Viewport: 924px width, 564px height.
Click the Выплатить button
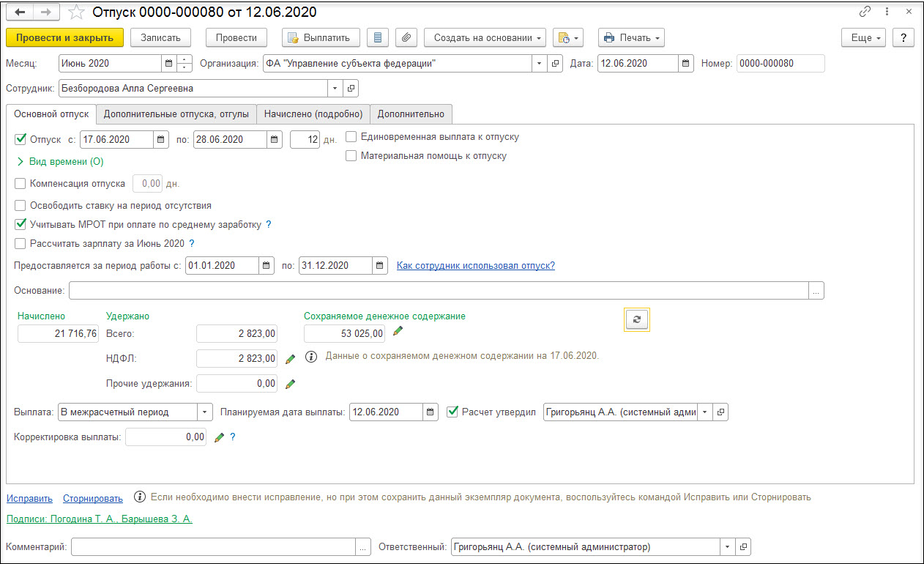321,37
